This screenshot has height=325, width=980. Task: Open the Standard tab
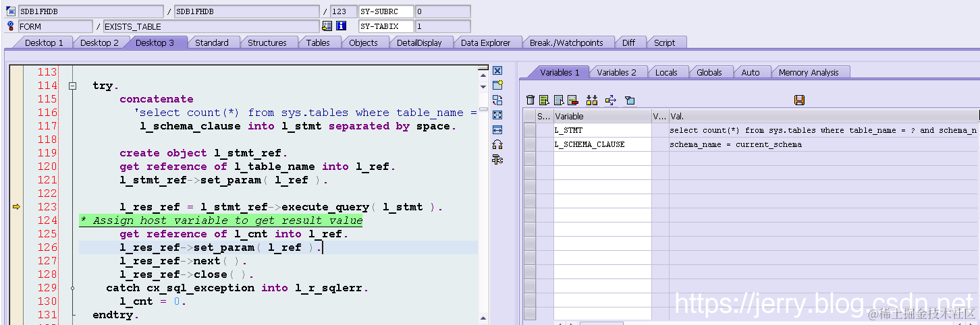pos(212,42)
